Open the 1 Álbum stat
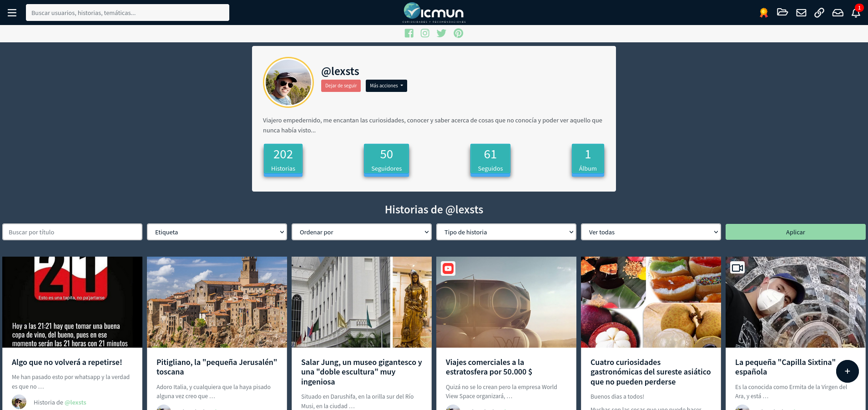This screenshot has width=868, height=410. click(x=588, y=160)
